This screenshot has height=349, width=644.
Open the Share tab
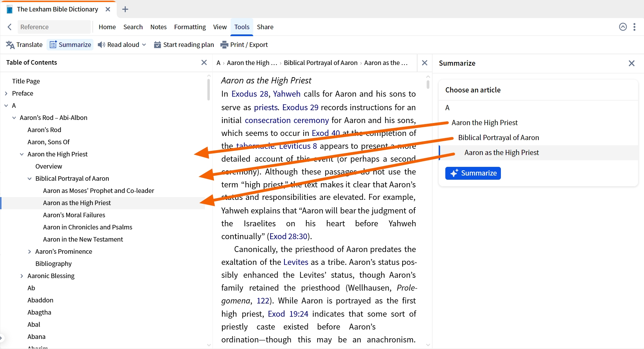tap(265, 27)
